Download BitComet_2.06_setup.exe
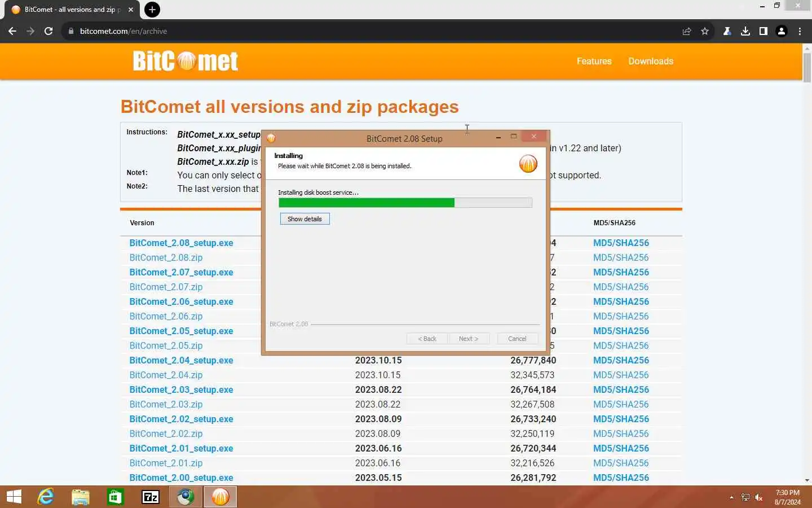812x508 pixels. pos(181,301)
